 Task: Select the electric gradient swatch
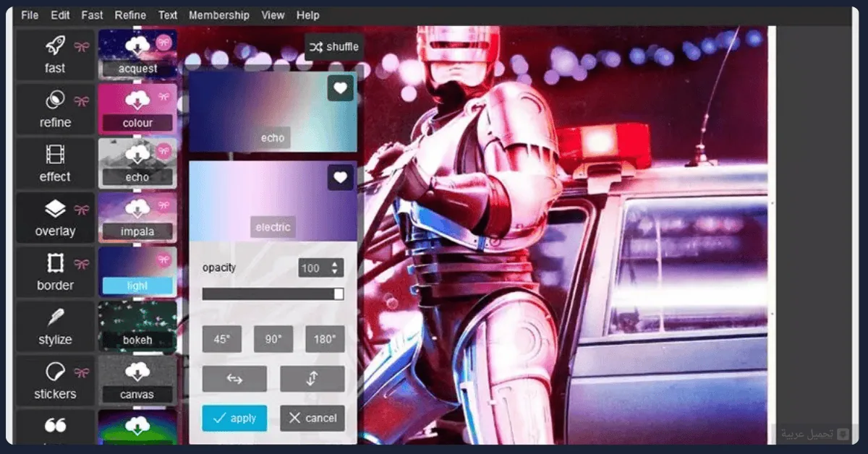click(273, 201)
